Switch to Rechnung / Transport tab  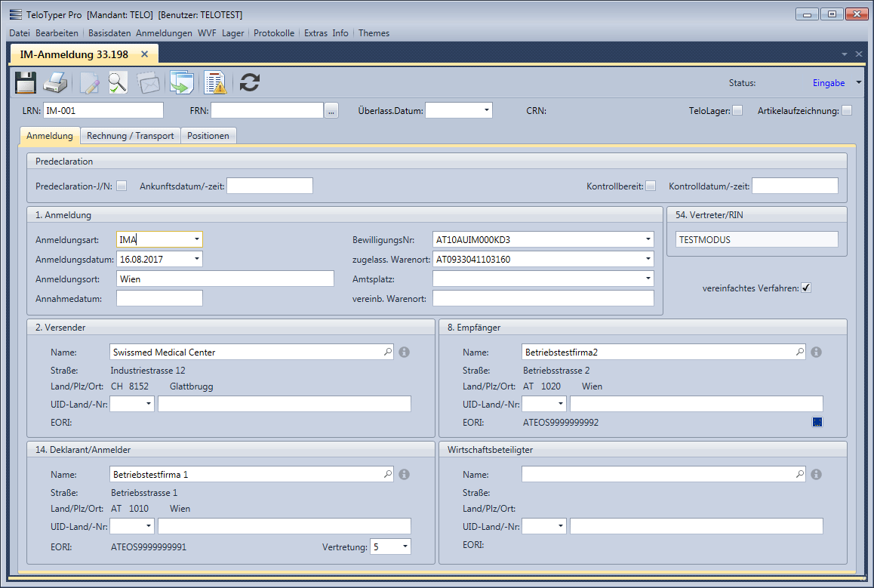131,135
